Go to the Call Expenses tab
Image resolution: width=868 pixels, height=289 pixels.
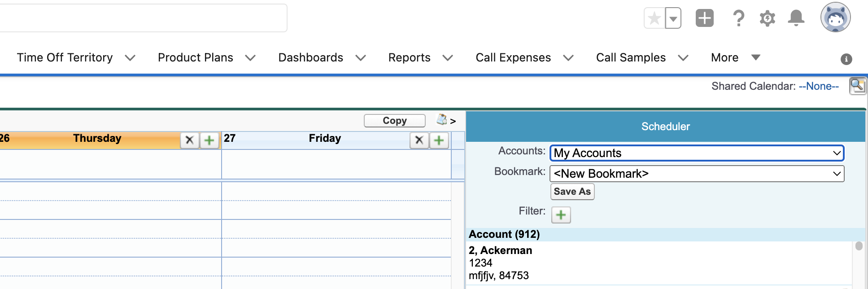513,57
